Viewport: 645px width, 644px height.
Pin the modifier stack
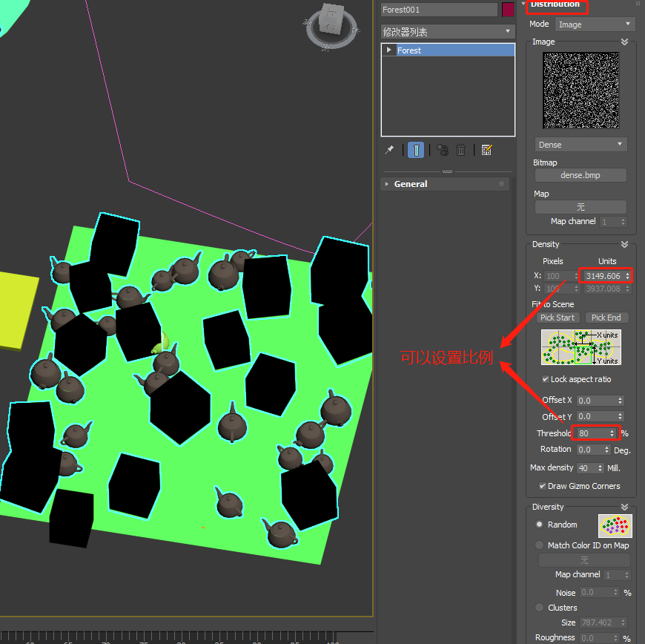click(388, 149)
